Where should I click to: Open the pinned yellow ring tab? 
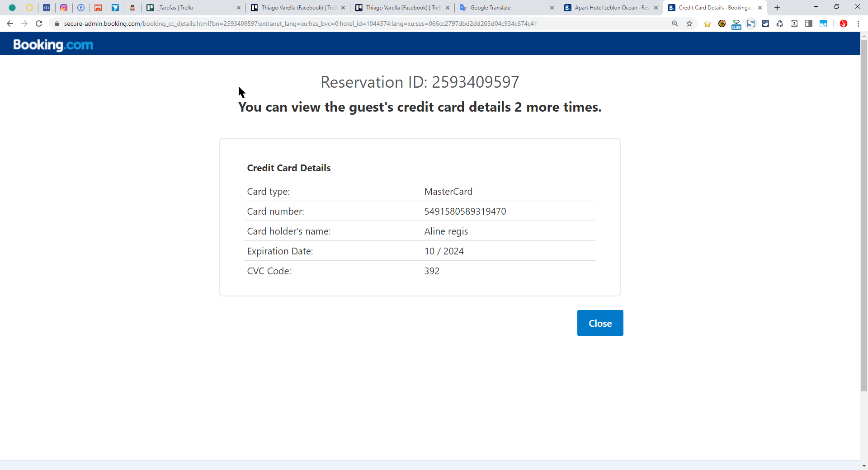(x=29, y=8)
